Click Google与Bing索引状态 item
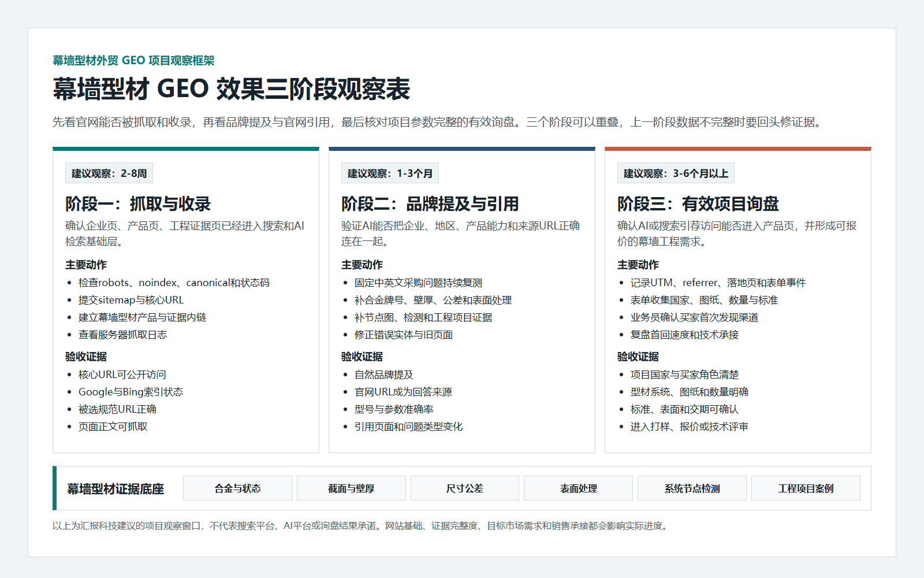Image resolution: width=924 pixels, height=578 pixels. pos(131,392)
